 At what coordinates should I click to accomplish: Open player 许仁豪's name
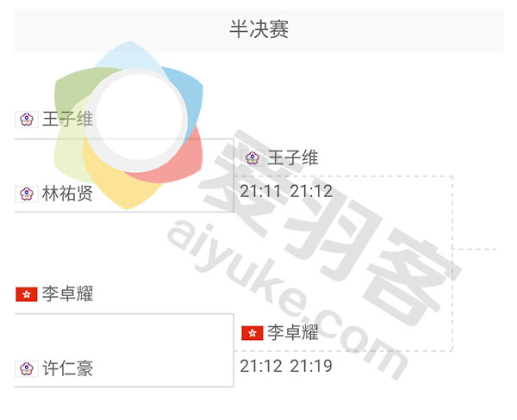coord(67,368)
